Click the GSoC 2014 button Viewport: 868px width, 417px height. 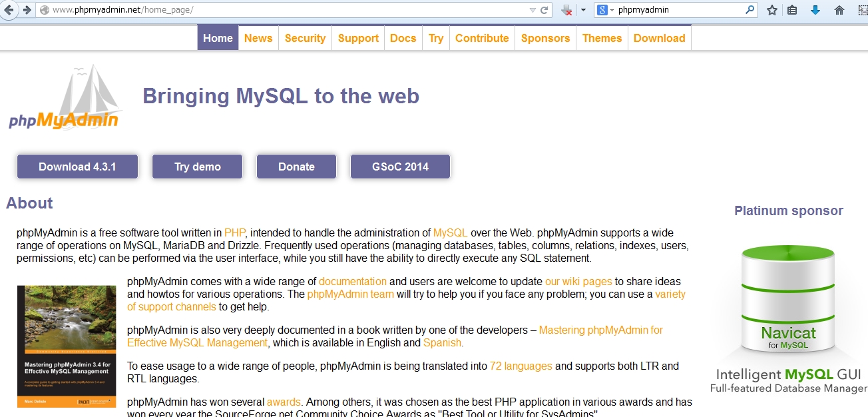click(400, 167)
